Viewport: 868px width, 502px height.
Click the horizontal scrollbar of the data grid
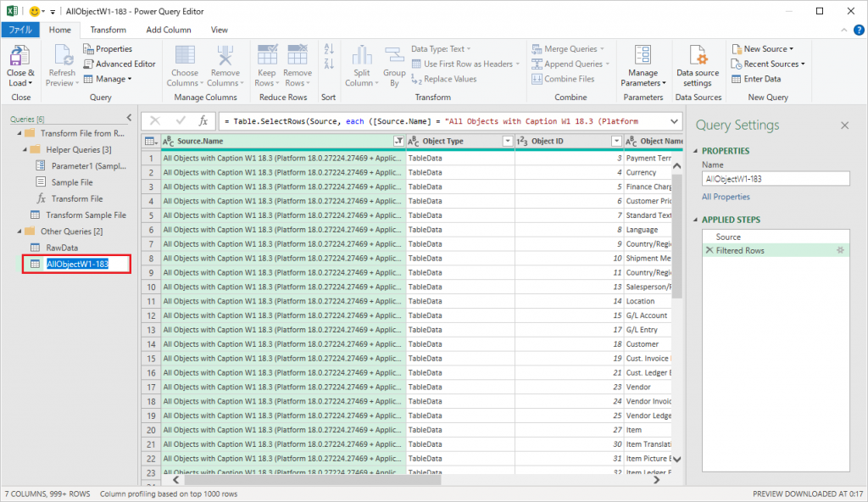point(312,480)
